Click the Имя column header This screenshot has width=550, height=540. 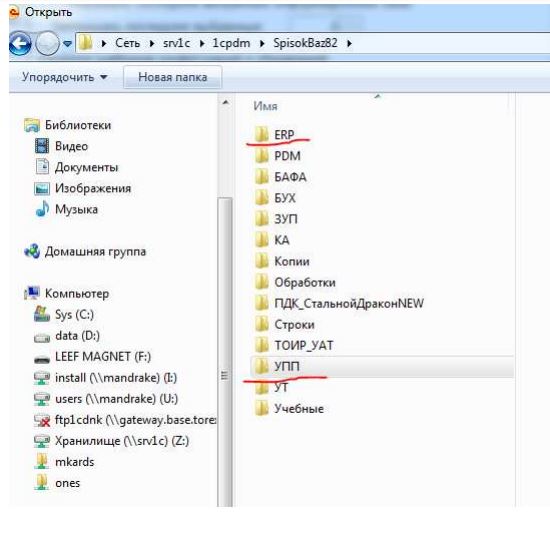tap(265, 106)
